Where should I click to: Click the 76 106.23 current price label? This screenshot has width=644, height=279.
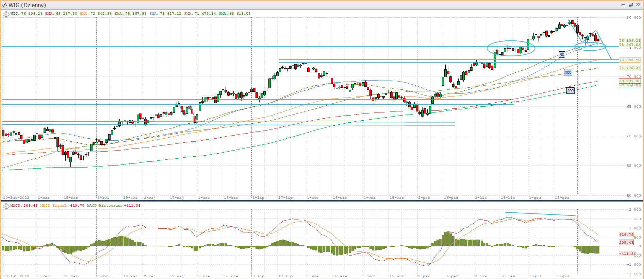point(629,40)
